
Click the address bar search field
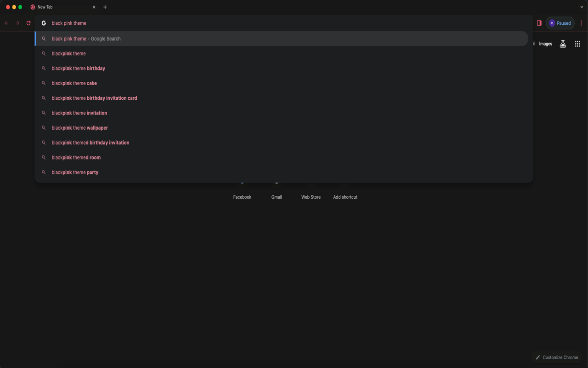[x=276, y=23]
